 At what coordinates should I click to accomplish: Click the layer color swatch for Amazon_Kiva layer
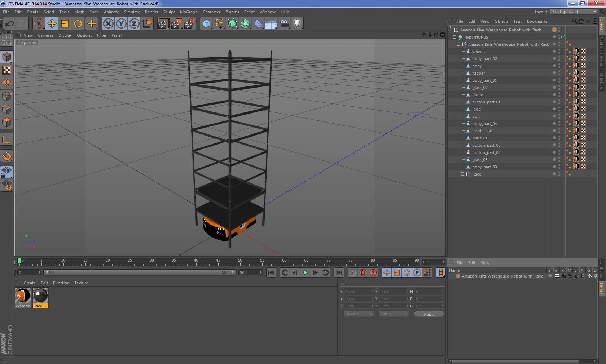point(458,276)
